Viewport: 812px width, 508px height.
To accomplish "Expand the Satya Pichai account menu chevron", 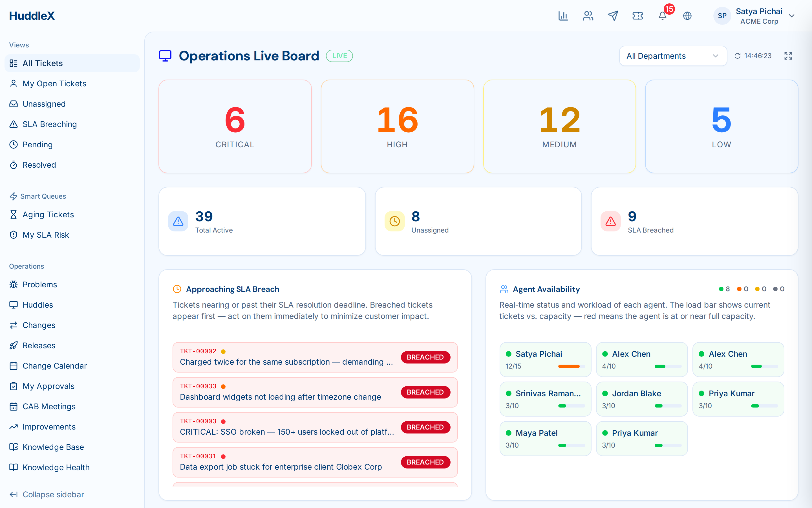I will [792, 16].
